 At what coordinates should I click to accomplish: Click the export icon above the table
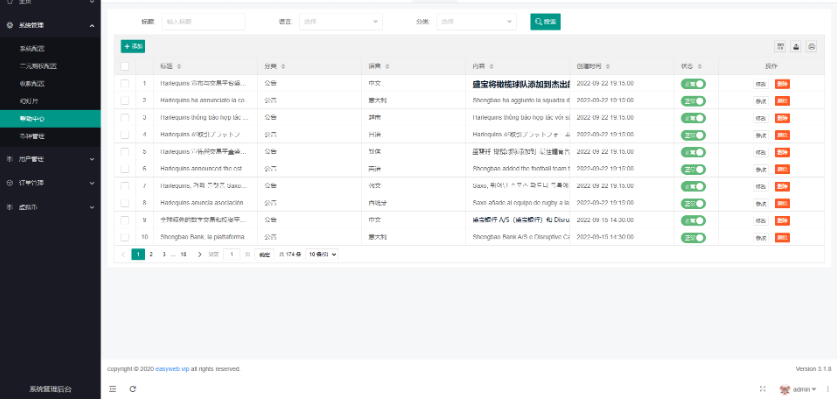pyautogui.click(x=796, y=46)
